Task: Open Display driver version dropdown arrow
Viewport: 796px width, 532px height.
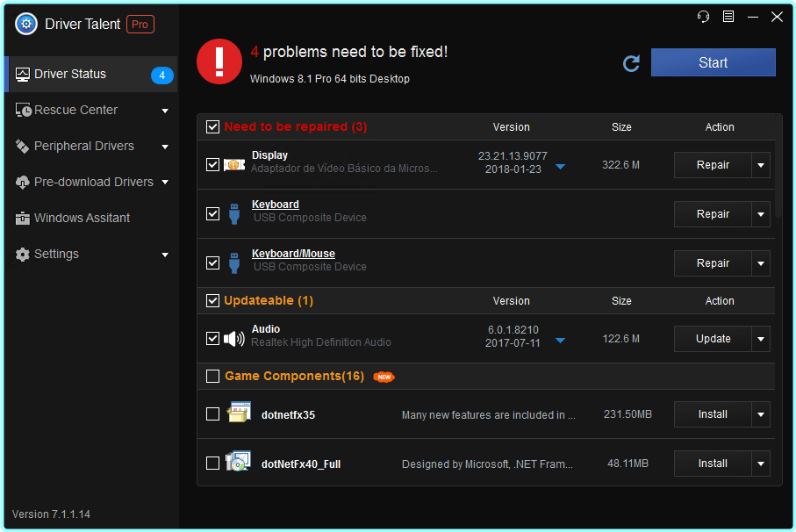Action: tap(560, 167)
